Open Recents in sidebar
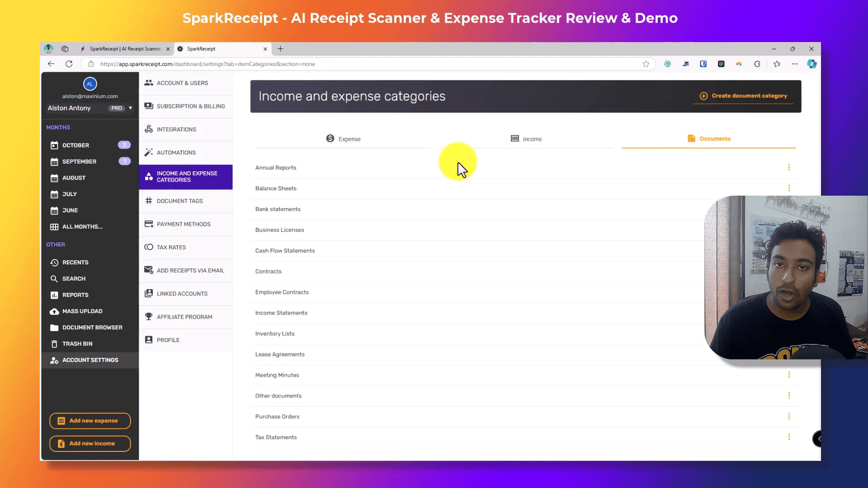 click(x=90, y=263)
